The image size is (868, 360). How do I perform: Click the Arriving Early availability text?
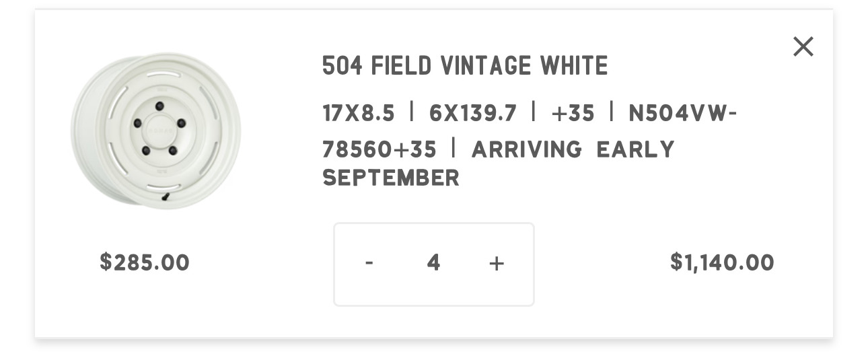click(573, 149)
